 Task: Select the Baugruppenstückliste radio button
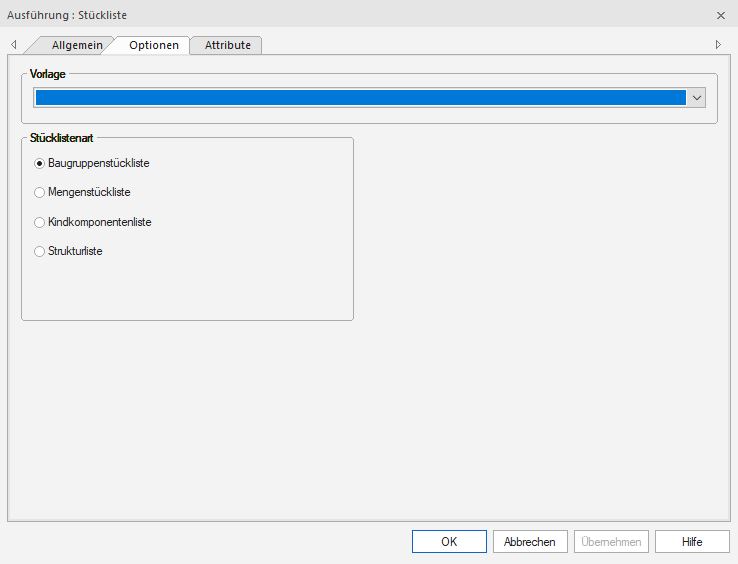click(x=40, y=163)
